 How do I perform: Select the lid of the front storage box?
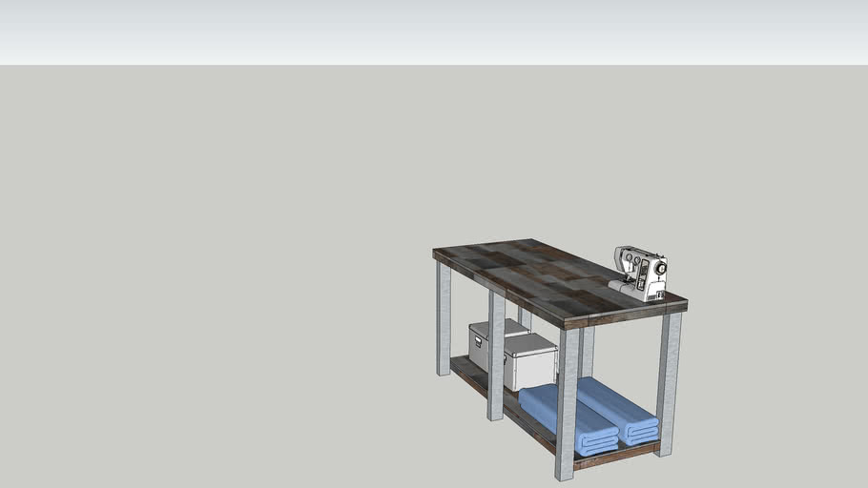click(529, 343)
